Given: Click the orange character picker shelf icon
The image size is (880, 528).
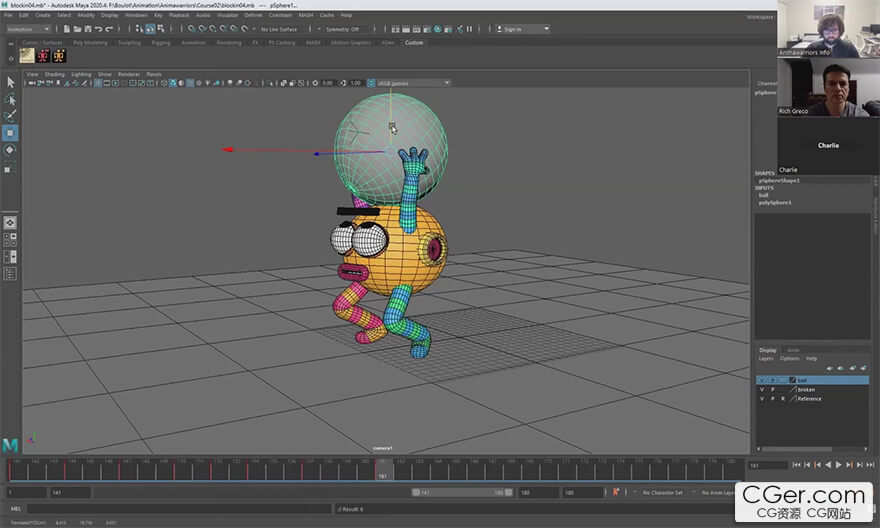Looking at the screenshot, I should click(59, 55).
